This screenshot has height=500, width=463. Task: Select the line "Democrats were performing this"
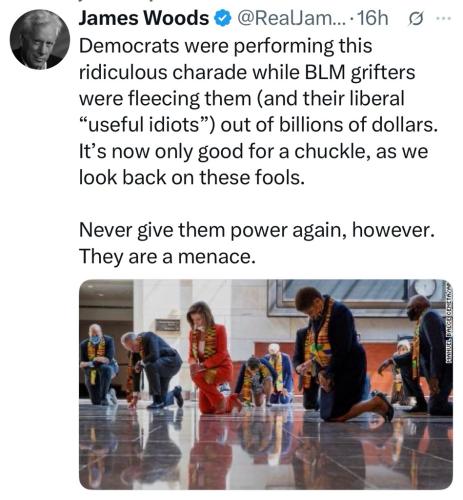(x=225, y=46)
